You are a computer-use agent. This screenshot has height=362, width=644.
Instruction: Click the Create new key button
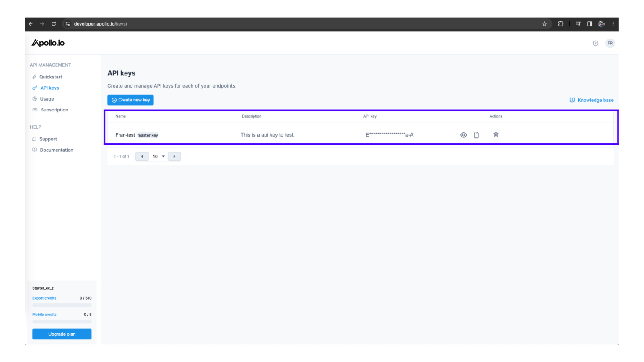click(x=130, y=100)
